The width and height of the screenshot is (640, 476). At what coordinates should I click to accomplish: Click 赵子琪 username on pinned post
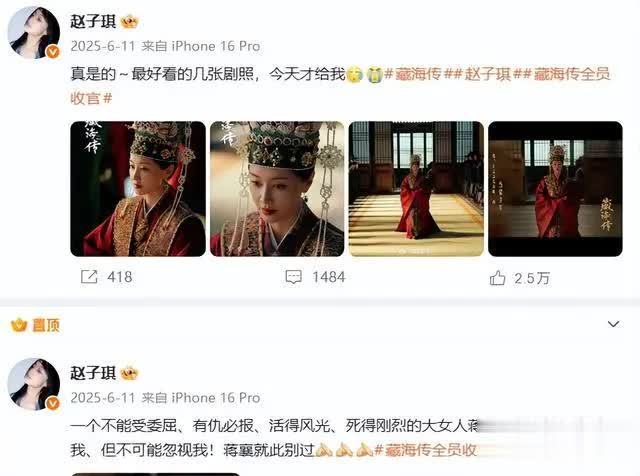(93, 373)
